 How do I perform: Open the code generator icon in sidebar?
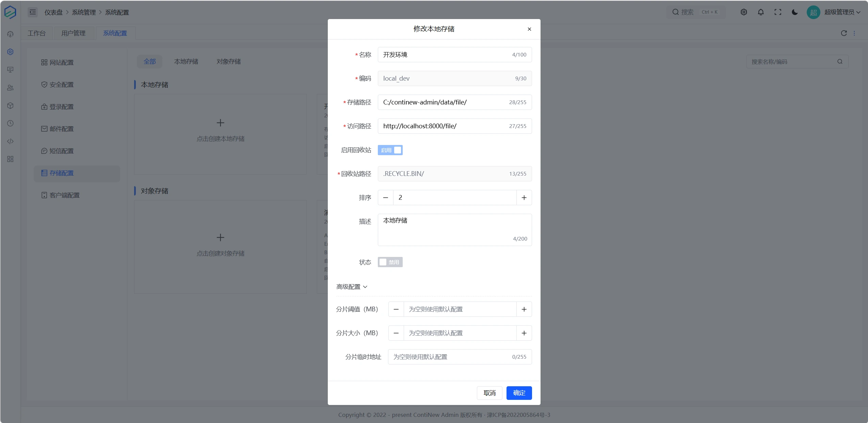pyautogui.click(x=10, y=141)
